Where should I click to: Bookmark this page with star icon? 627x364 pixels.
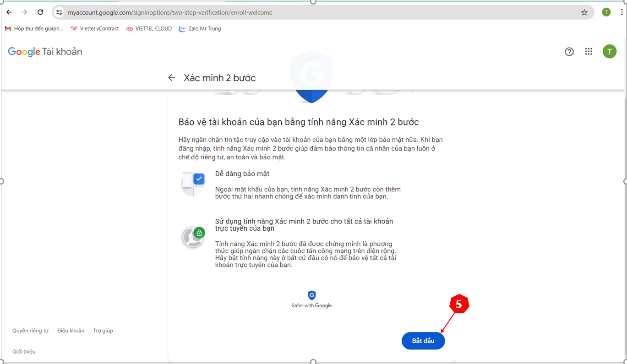pos(584,12)
